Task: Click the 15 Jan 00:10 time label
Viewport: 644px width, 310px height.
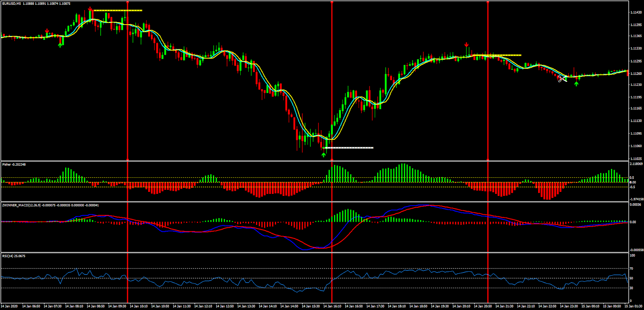Action: (590, 306)
